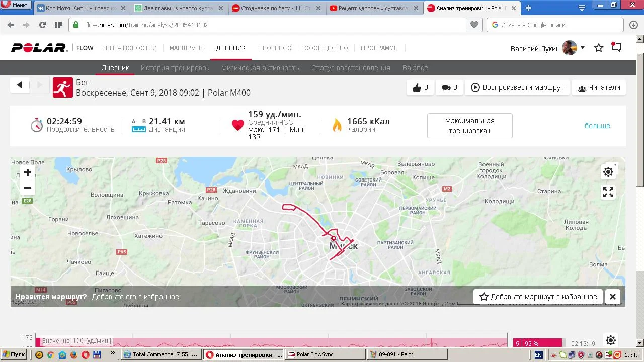Switch the EN keyboard language indicator
The height and width of the screenshot is (362, 644).
point(538,354)
